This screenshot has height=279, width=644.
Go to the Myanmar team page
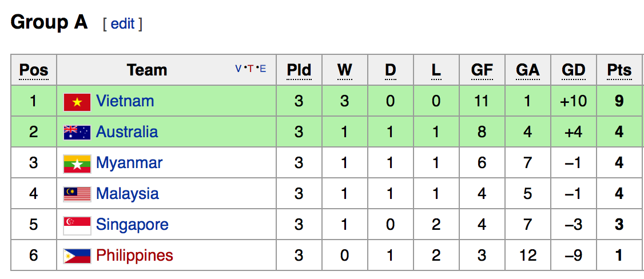(129, 163)
